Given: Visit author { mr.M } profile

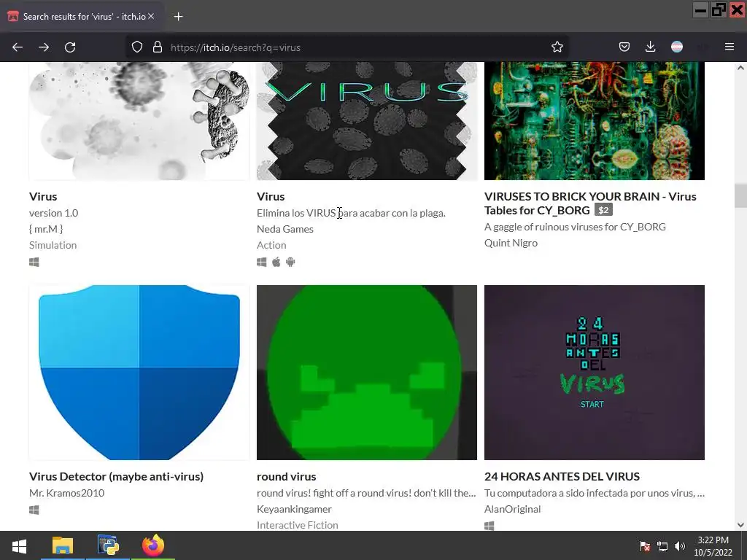Looking at the screenshot, I should point(46,229).
